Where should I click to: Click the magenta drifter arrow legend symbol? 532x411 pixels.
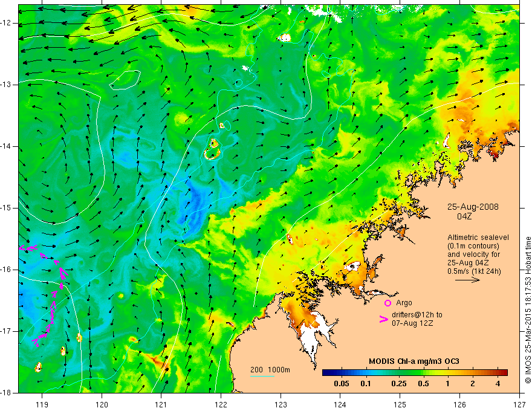click(384, 319)
